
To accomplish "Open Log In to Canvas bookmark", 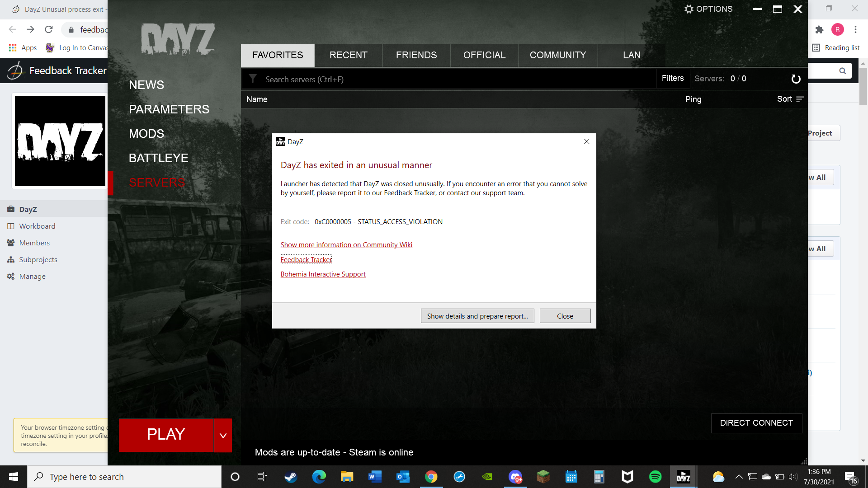I will pos(77,48).
